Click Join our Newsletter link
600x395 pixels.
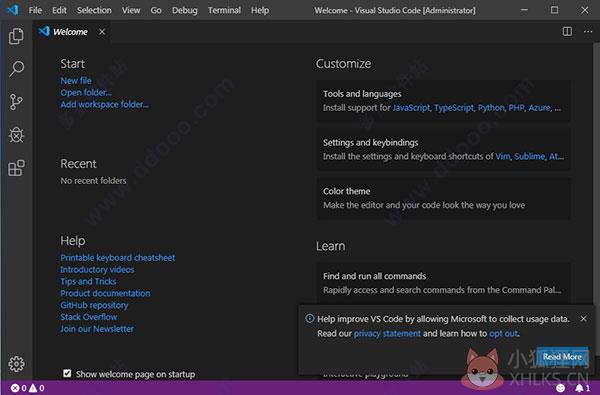point(97,329)
